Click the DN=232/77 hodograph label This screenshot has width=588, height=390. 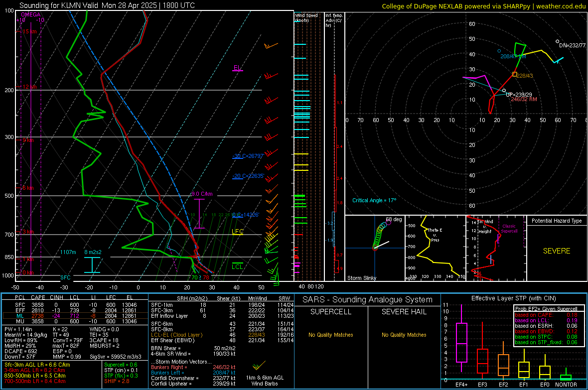tap(572, 45)
